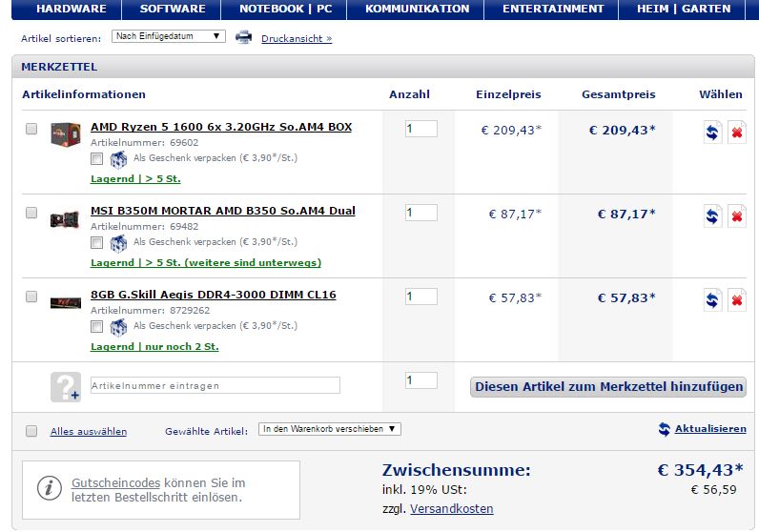Open the Nach Einfügedatum sort dropdown
This screenshot has height=532, width=759.
pyautogui.click(x=169, y=36)
